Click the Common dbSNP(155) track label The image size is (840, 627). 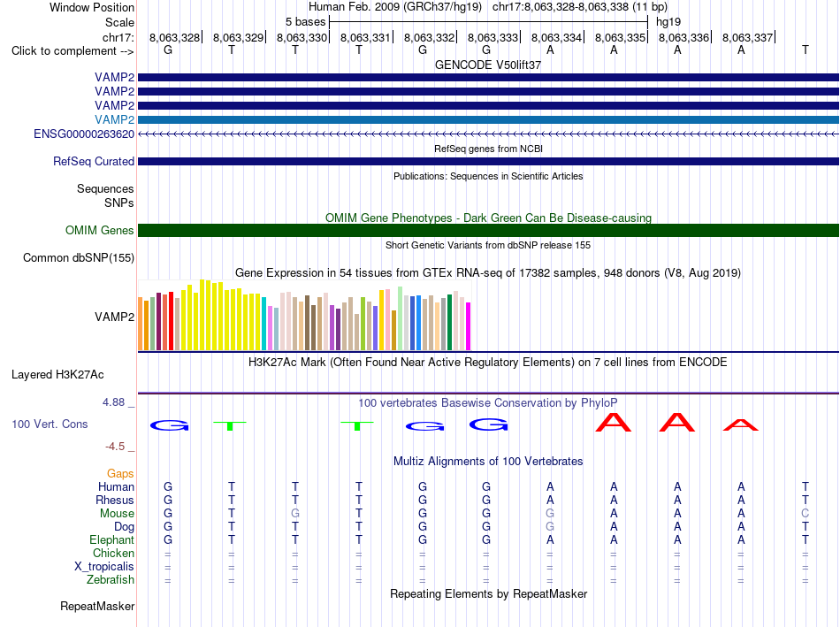tap(78, 257)
